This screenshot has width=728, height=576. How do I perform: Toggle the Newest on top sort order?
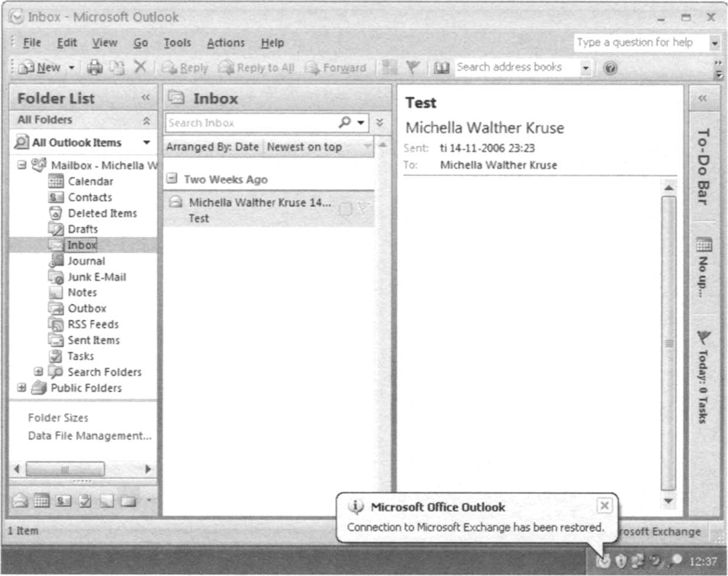(x=305, y=147)
